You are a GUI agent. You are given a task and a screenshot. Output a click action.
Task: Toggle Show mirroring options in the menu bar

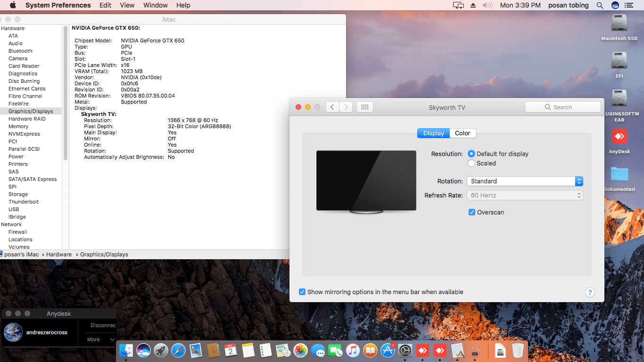click(381, 292)
